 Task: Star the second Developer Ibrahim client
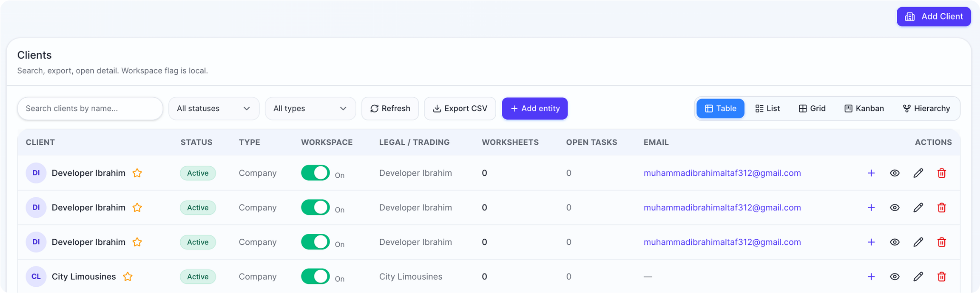click(x=137, y=208)
